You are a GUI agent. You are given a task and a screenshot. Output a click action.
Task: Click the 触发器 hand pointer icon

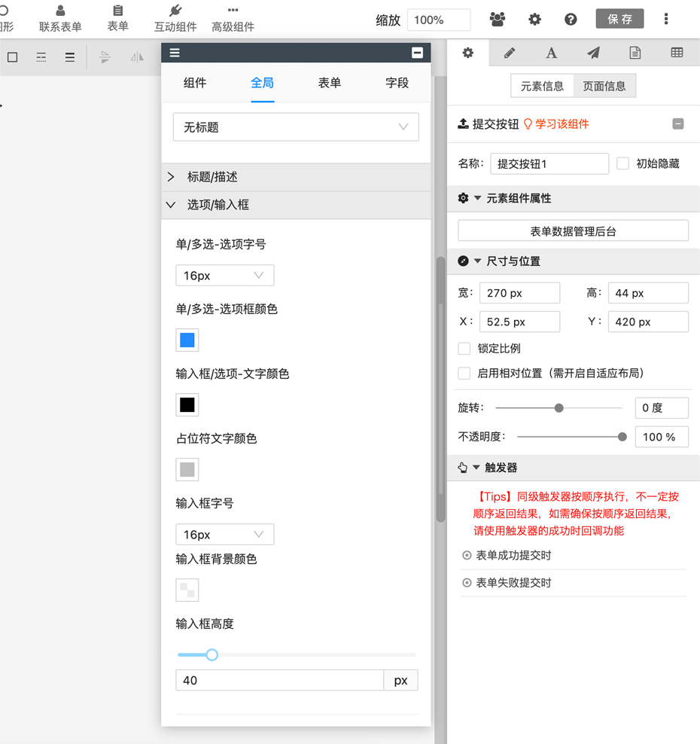pos(463,468)
